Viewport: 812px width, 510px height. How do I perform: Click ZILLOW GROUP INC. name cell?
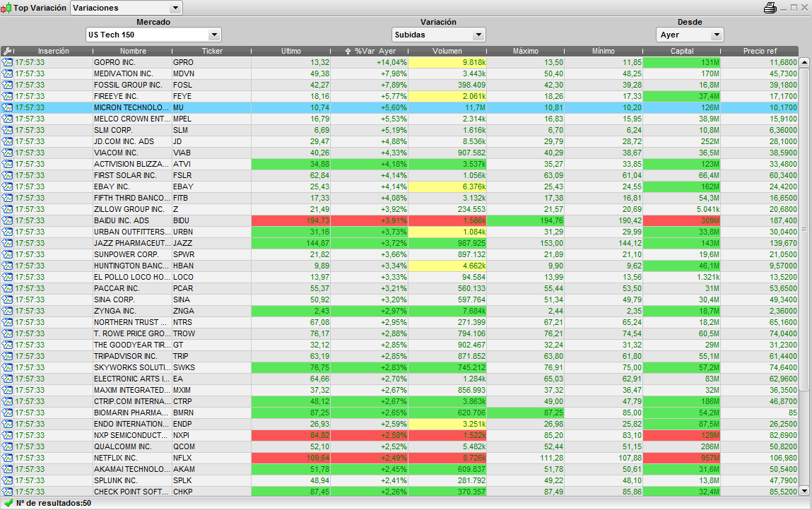tap(133, 210)
